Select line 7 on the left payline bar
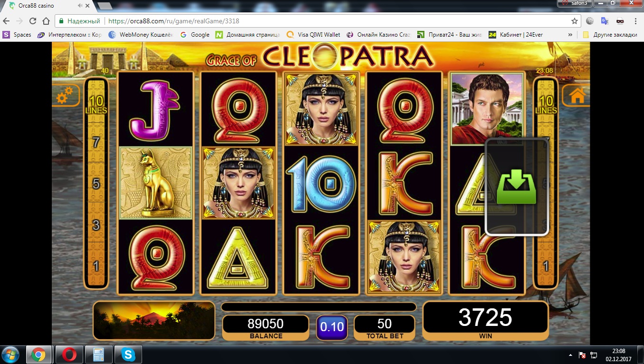 [x=96, y=142]
